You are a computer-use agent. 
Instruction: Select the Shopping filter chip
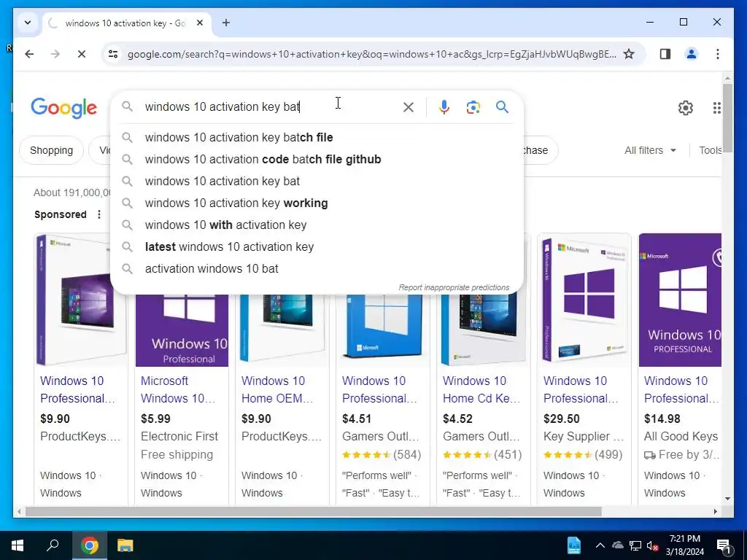52,150
